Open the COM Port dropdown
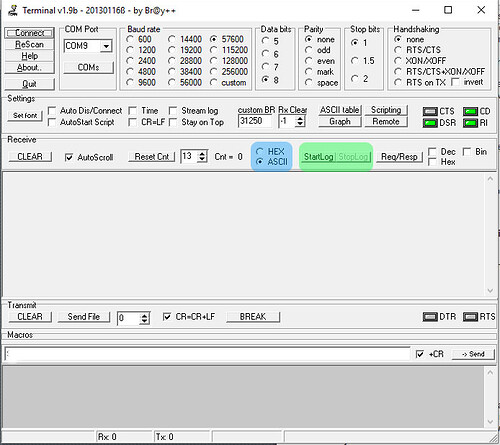 tap(106, 46)
